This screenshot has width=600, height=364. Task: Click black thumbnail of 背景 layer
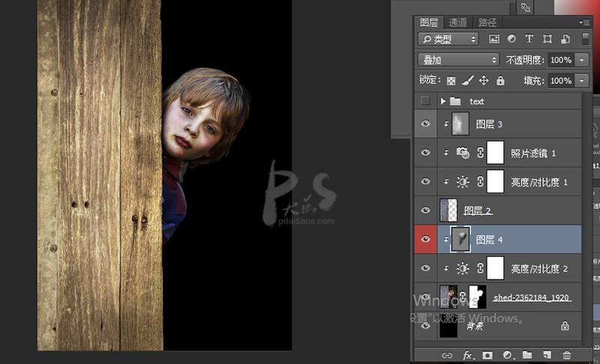coord(448,326)
